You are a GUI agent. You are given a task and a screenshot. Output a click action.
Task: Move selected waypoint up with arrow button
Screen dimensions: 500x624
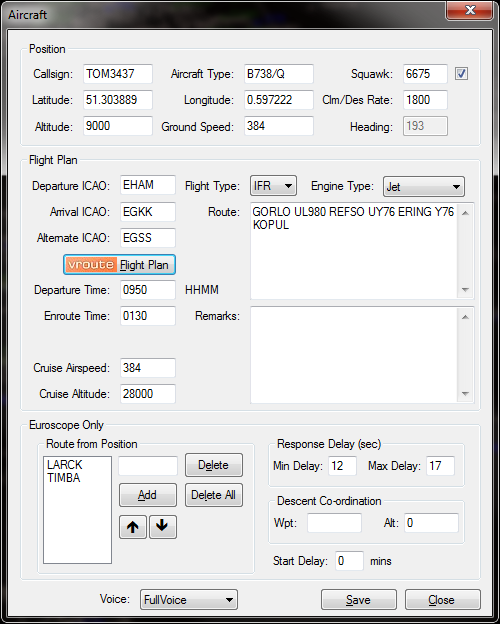click(x=133, y=527)
